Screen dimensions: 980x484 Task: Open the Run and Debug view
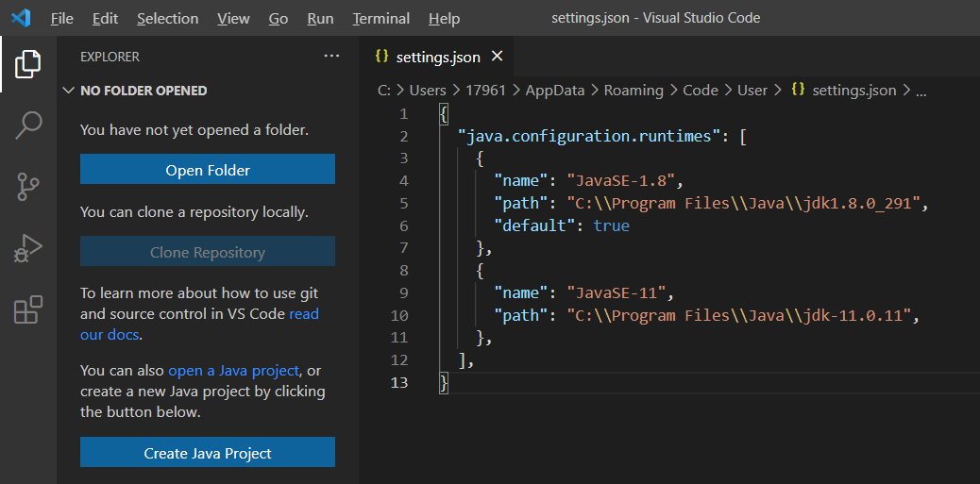[28, 248]
